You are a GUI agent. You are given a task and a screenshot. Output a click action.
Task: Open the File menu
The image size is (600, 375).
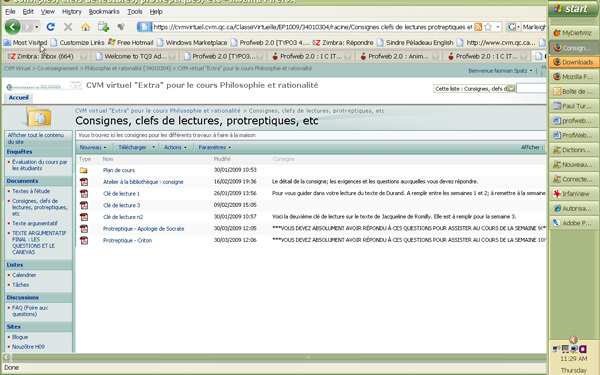click(10, 11)
